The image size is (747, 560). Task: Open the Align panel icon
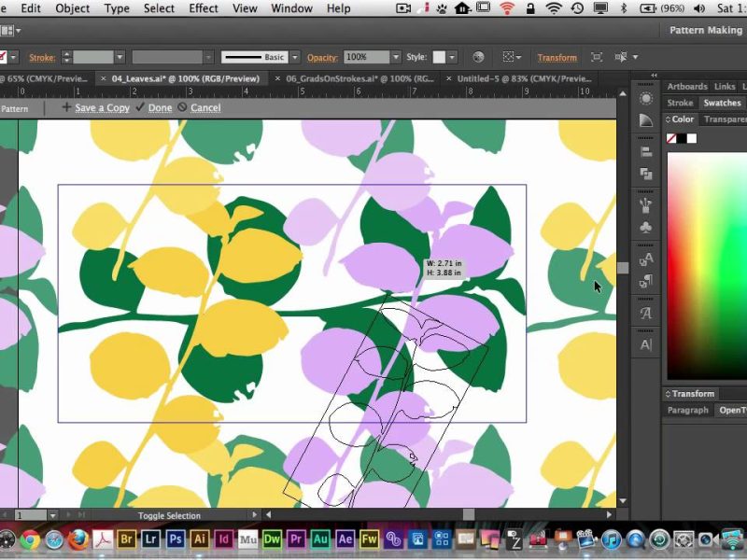(646, 152)
